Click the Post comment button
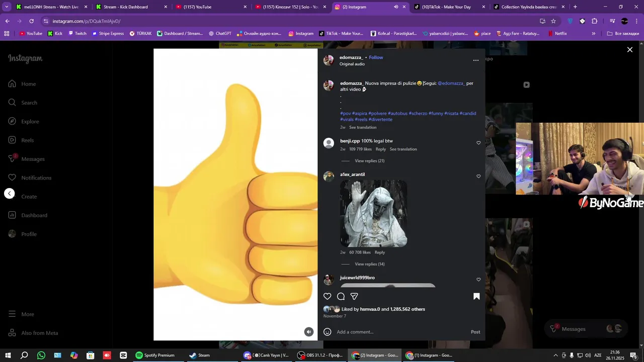The width and height of the screenshot is (644, 362). (475, 332)
